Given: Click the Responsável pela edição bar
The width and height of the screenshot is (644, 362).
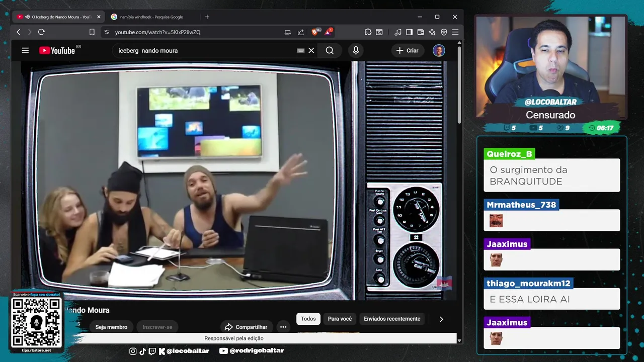Looking at the screenshot, I should [234, 338].
